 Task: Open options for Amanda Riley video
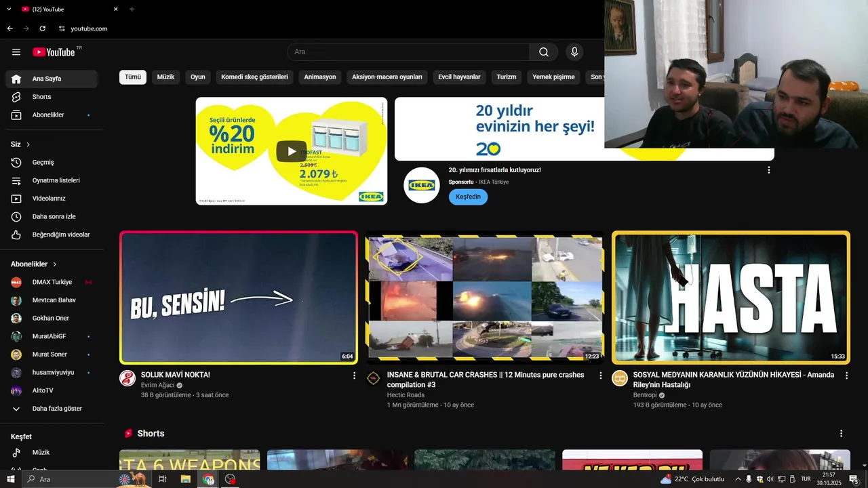point(846,375)
